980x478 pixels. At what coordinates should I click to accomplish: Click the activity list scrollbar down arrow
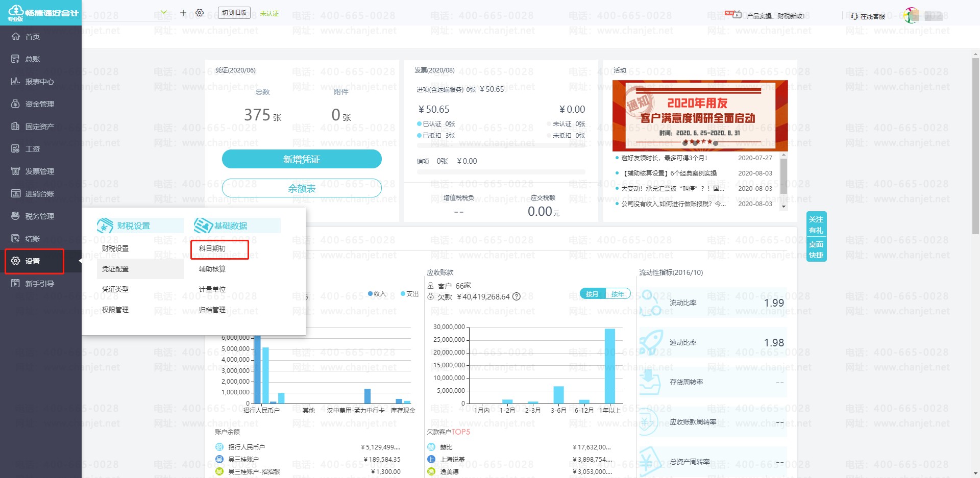783,207
